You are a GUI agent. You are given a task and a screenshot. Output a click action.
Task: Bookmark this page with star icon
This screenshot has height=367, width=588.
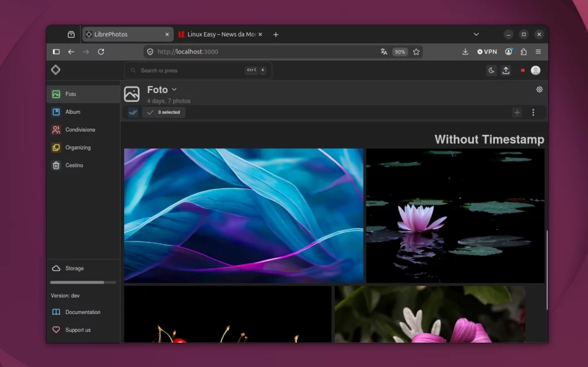416,52
